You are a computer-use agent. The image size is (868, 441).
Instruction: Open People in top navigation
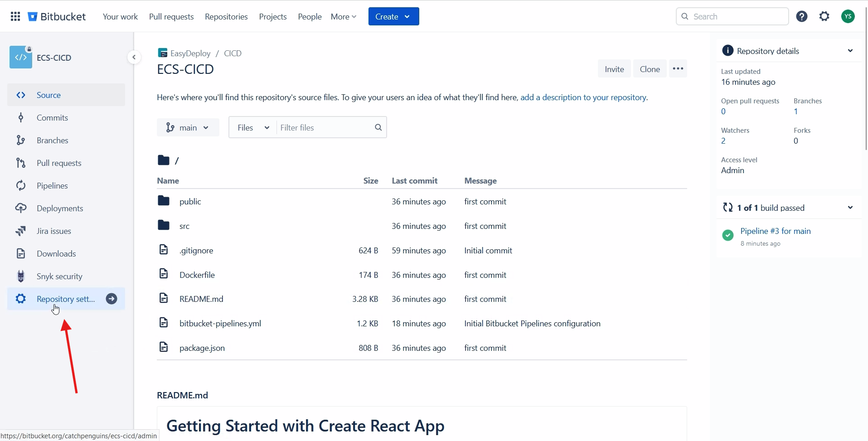click(310, 17)
